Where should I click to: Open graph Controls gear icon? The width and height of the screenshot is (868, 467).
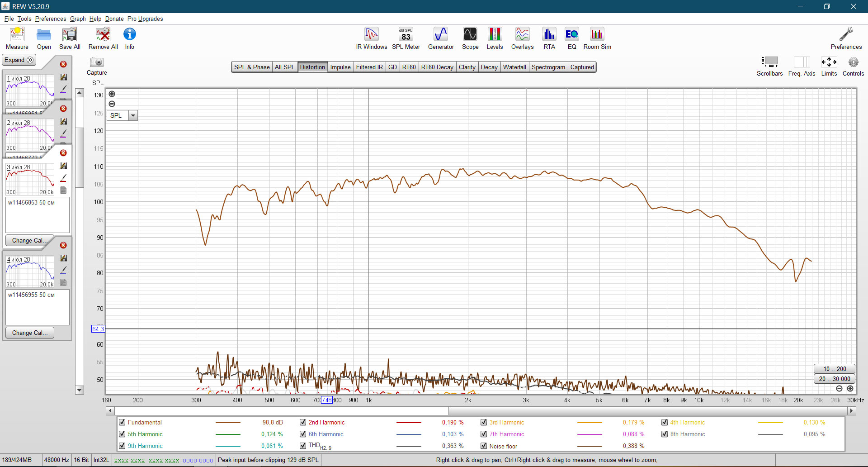[853, 62]
